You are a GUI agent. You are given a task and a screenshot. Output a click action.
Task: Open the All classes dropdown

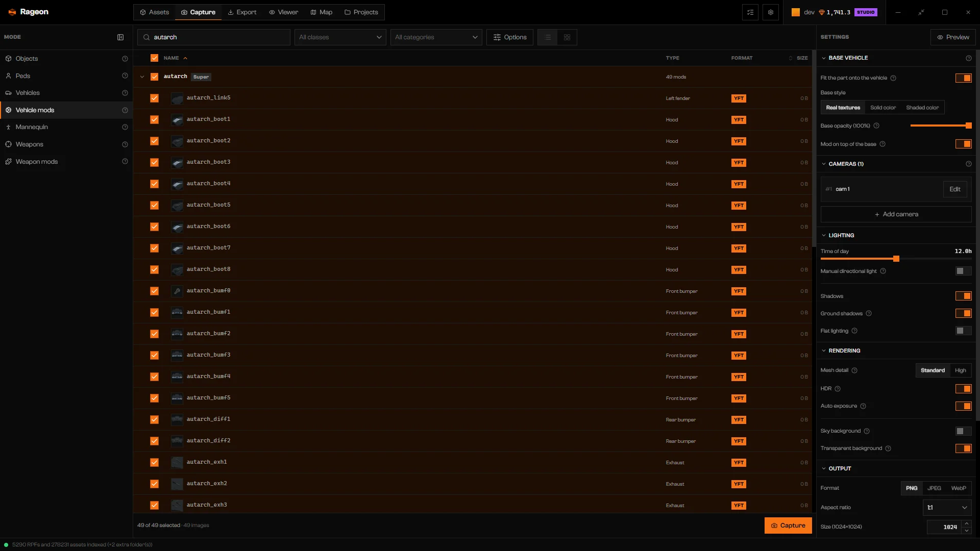pos(340,37)
